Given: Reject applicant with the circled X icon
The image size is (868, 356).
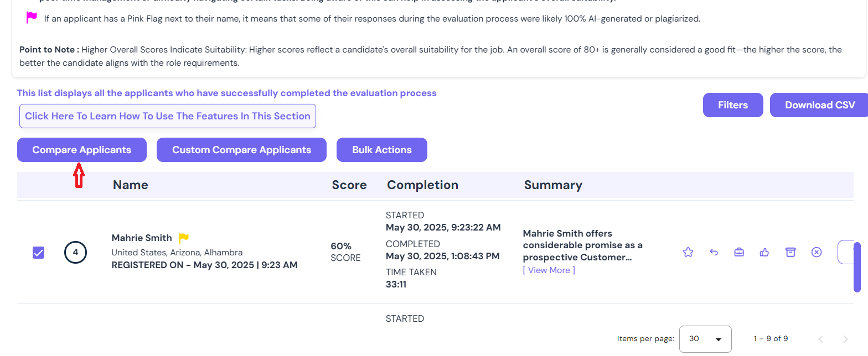Looking at the screenshot, I should (x=816, y=252).
